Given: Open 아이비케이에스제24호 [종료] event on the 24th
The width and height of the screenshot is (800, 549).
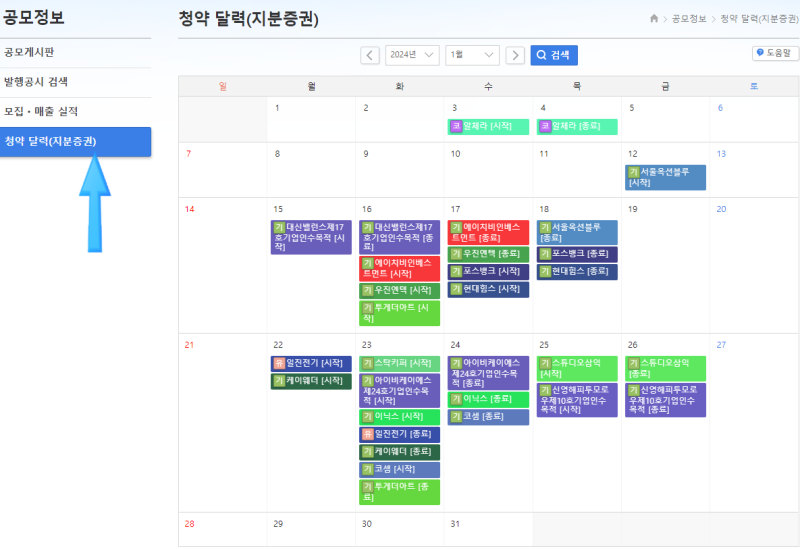Looking at the screenshot, I should click(488, 373).
